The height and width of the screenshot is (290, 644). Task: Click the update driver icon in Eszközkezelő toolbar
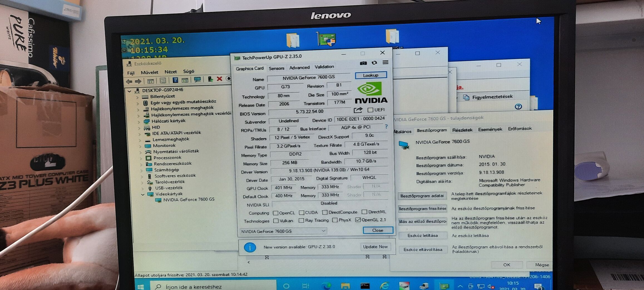pos(210,79)
